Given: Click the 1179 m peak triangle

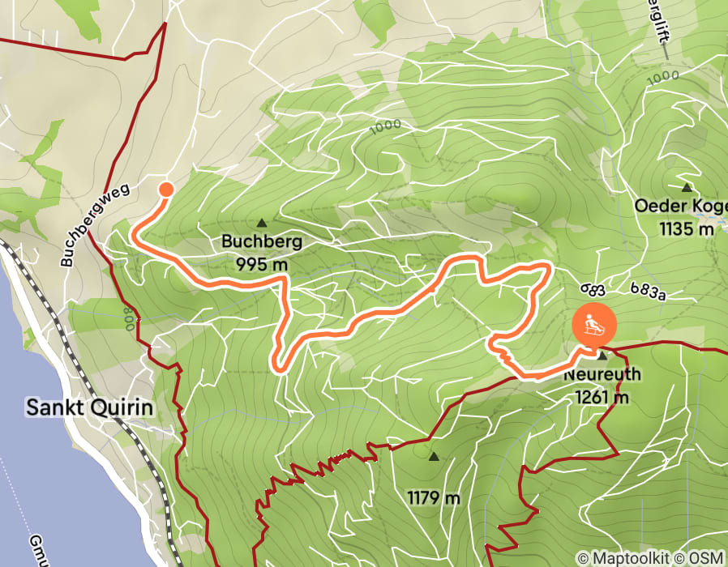Looking at the screenshot, I should [434, 457].
